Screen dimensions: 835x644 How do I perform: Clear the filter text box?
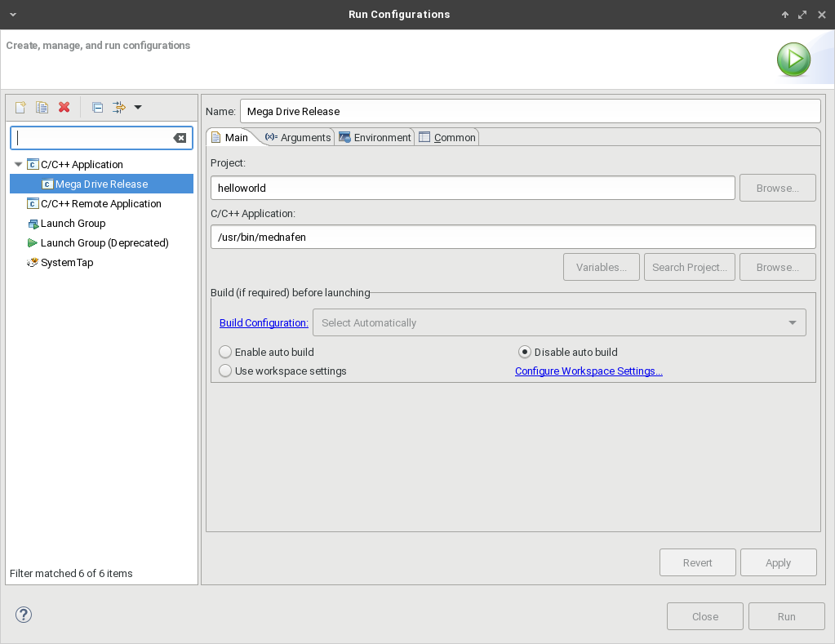pyautogui.click(x=180, y=138)
